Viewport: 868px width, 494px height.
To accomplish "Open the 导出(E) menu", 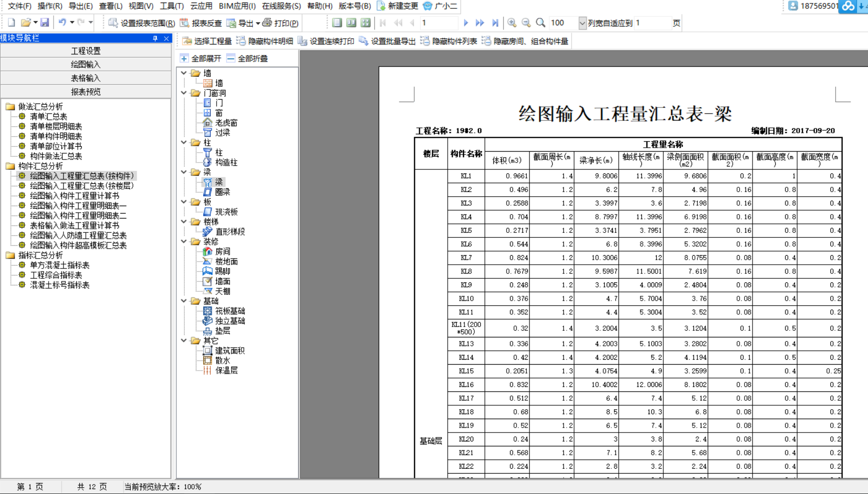I will [80, 6].
